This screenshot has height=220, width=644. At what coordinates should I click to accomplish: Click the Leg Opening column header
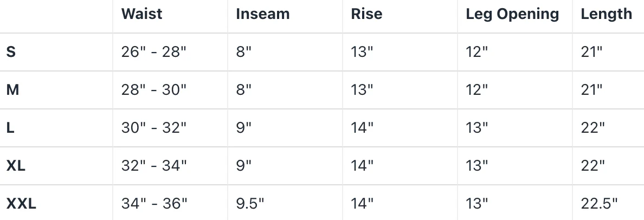click(512, 14)
